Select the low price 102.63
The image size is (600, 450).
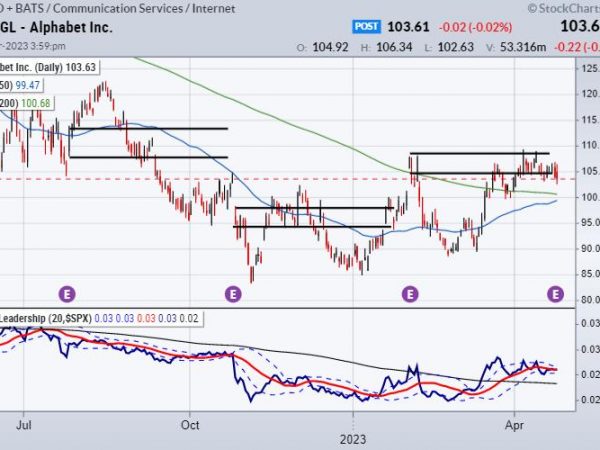click(455, 47)
